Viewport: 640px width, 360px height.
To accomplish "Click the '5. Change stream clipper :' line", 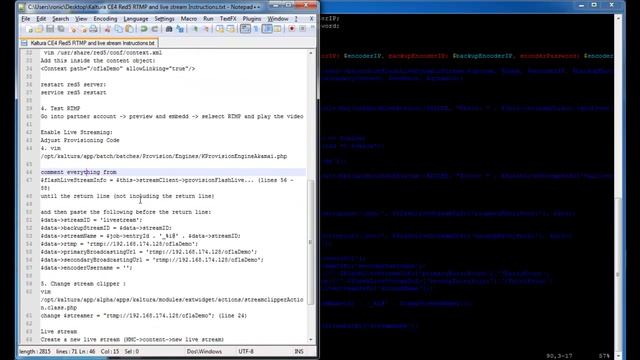I will pos(83,284).
